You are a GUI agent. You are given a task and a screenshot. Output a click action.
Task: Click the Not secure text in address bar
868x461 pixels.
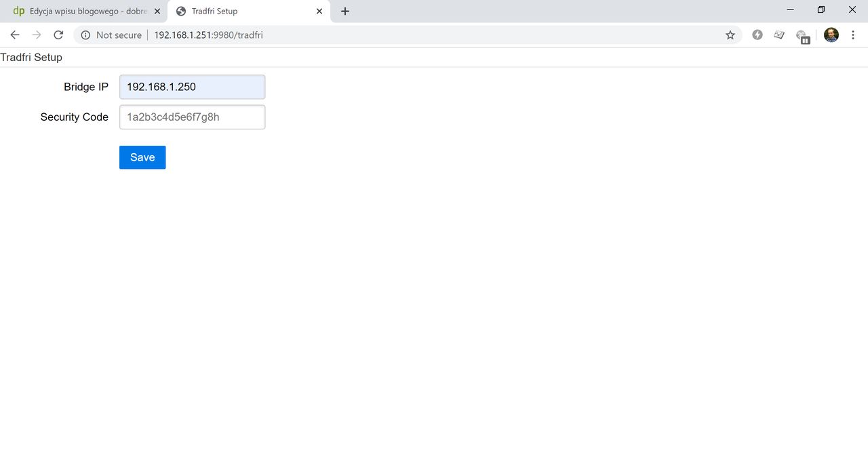pos(119,35)
